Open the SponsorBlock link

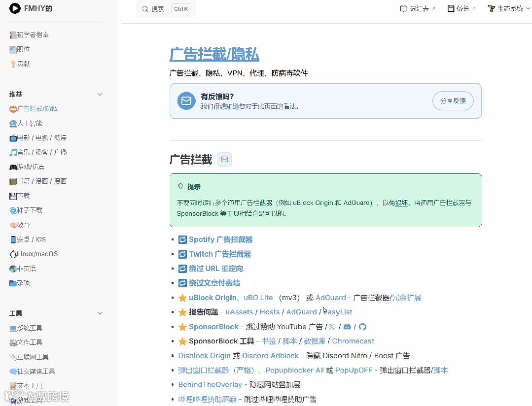click(x=214, y=327)
